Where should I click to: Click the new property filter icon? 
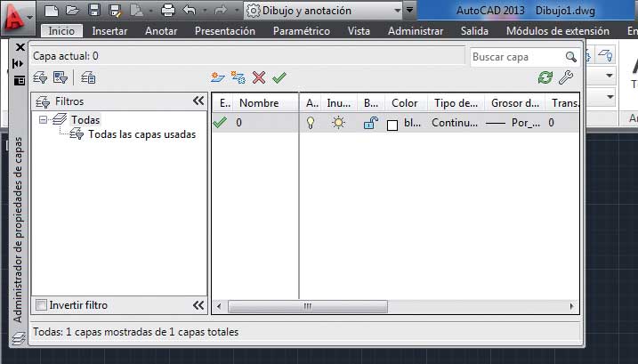[41, 77]
